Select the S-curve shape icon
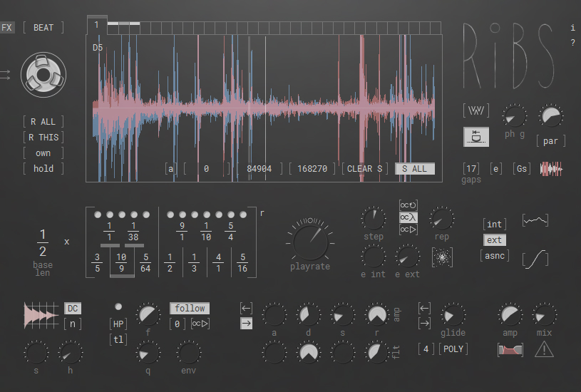The width and height of the screenshot is (581, 392). click(x=535, y=257)
